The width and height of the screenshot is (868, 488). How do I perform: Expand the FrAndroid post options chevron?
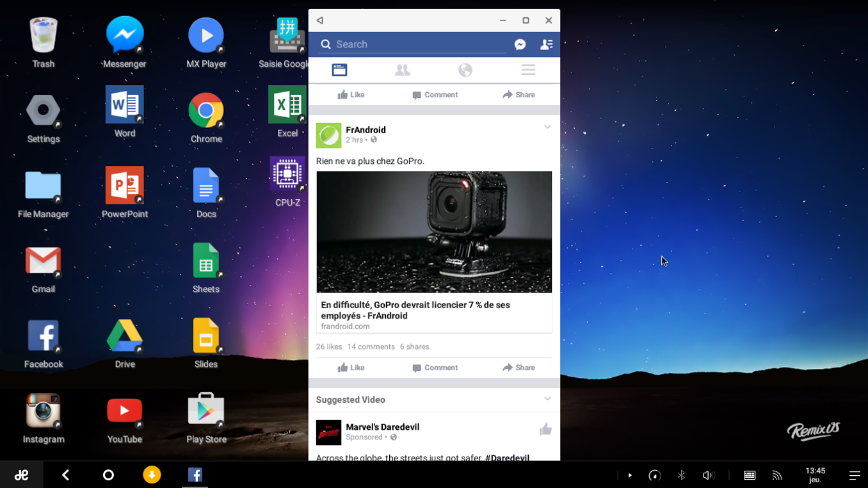point(547,127)
